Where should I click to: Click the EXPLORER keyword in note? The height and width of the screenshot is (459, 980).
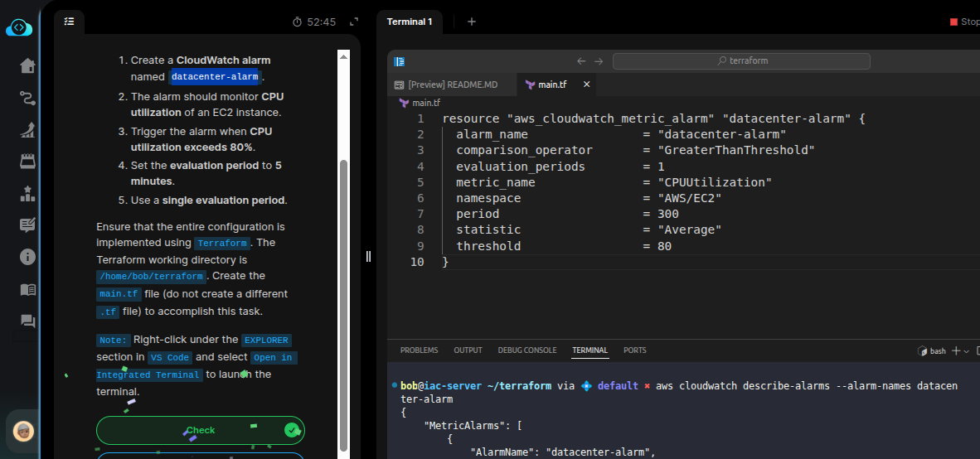click(266, 341)
